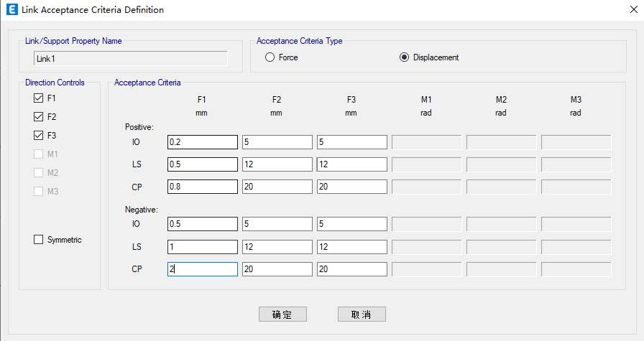
Task: Click the F1 column header
Action: point(202,100)
